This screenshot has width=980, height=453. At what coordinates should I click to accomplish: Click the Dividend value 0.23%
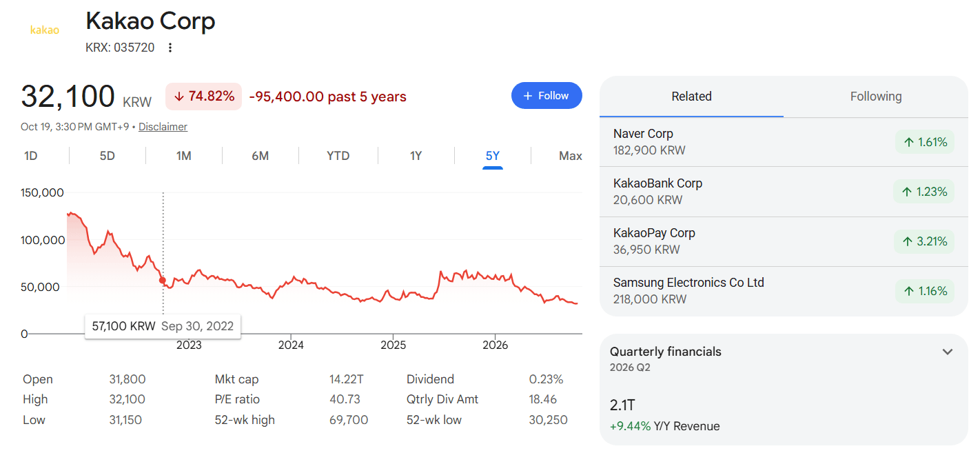point(546,379)
